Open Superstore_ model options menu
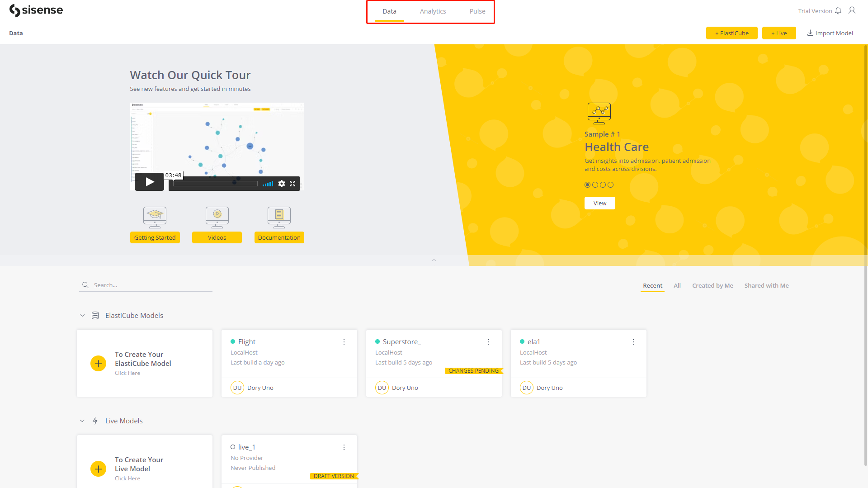The image size is (868, 488). coord(489,342)
